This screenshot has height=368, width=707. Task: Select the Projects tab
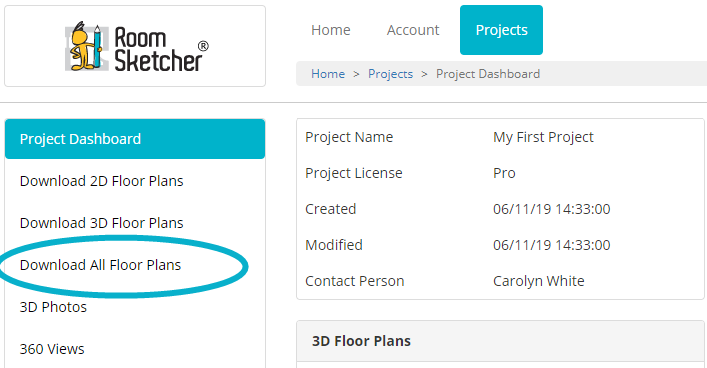coord(501,30)
